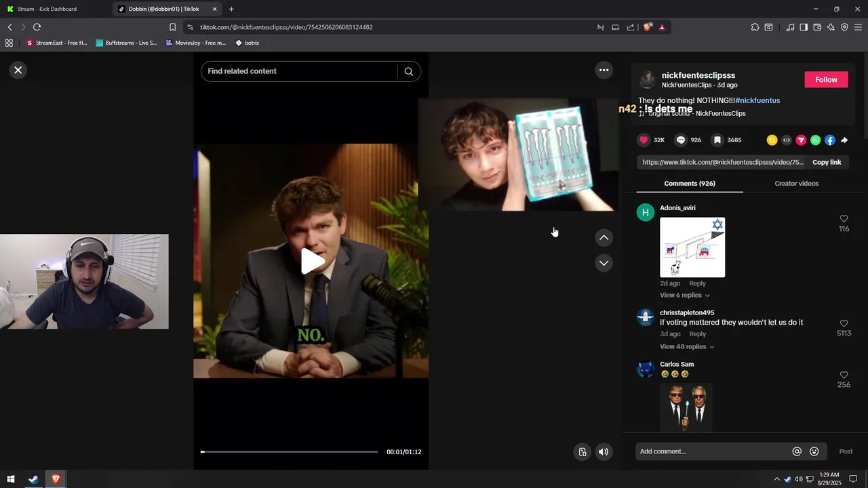
Task: Open a new browser tab with plus
Action: click(231, 9)
